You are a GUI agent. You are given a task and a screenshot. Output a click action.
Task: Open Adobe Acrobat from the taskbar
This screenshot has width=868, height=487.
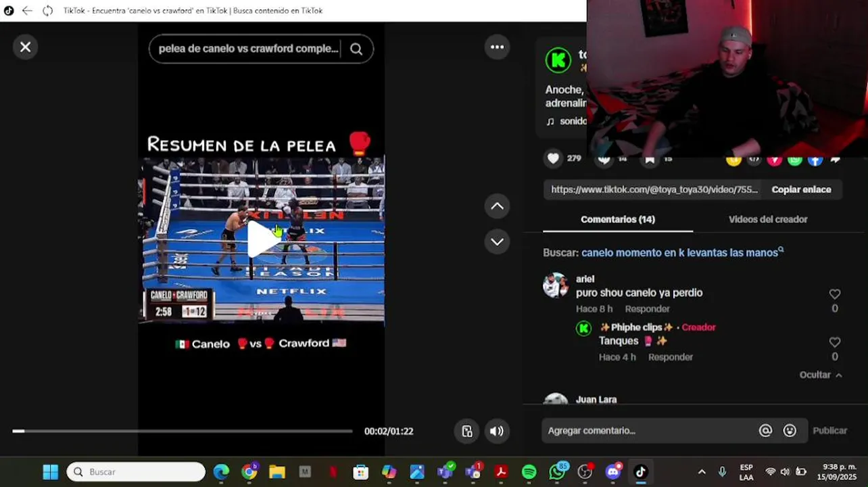click(501, 471)
